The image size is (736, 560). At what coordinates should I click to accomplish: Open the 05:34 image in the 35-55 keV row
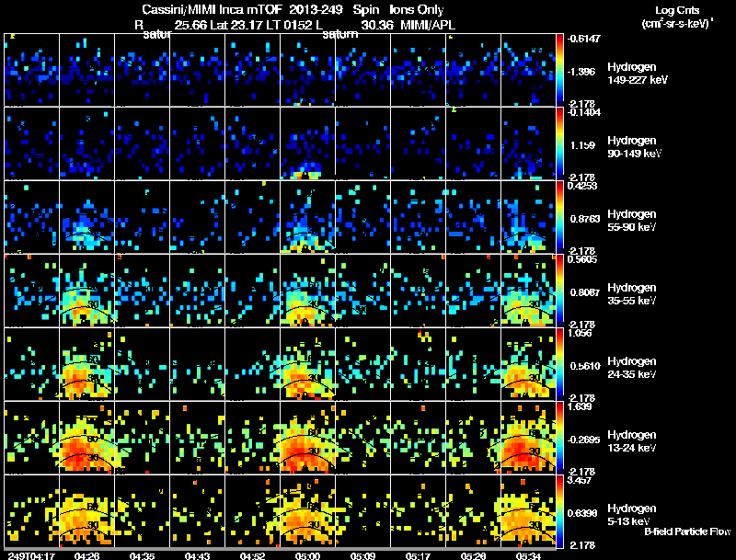pyautogui.click(x=528, y=291)
